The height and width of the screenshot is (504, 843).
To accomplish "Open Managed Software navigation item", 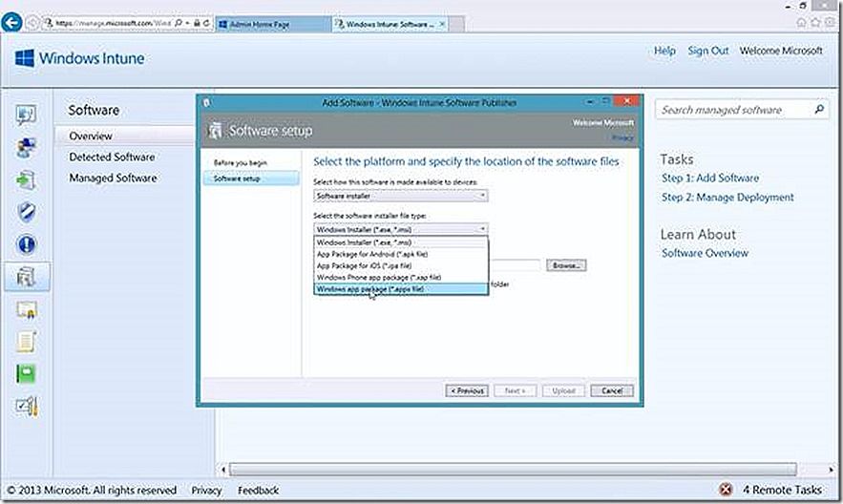I will pos(113,178).
